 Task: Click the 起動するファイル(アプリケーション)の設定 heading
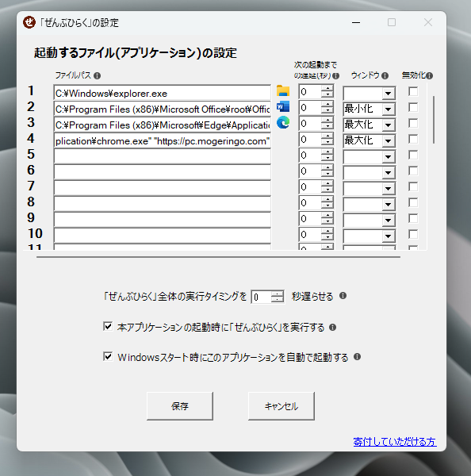click(136, 53)
